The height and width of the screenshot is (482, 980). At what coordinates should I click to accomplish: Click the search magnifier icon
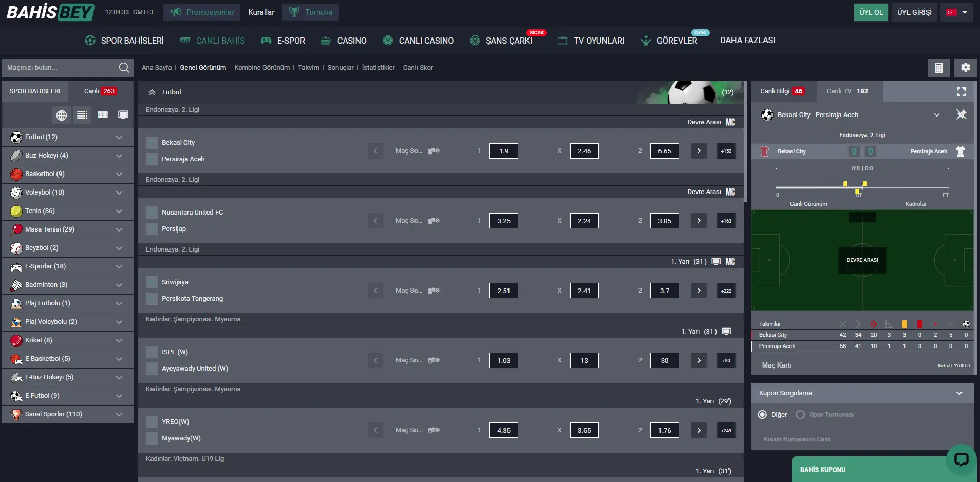(x=124, y=68)
